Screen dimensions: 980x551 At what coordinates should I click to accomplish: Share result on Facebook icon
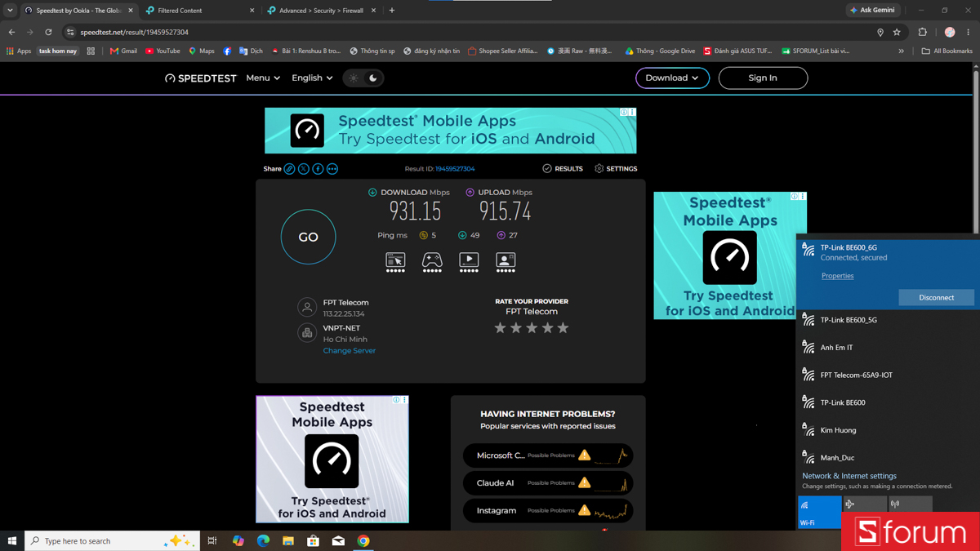(x=318, y=169)
